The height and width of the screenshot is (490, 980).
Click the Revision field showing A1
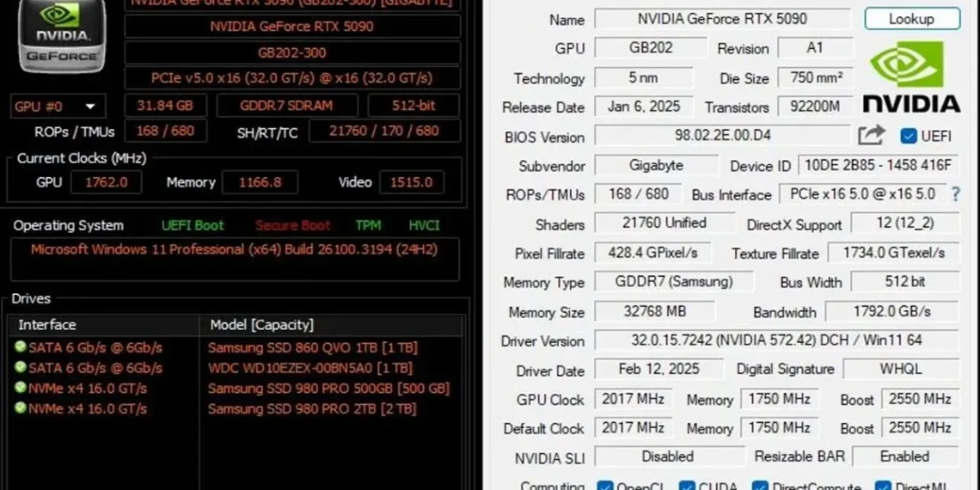pyautogui.click(x=815, y=48)
